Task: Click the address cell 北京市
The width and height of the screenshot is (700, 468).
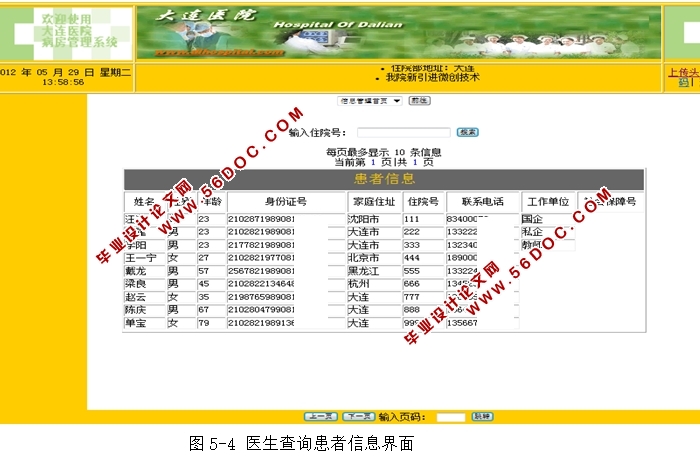Action: click(363, 258)
